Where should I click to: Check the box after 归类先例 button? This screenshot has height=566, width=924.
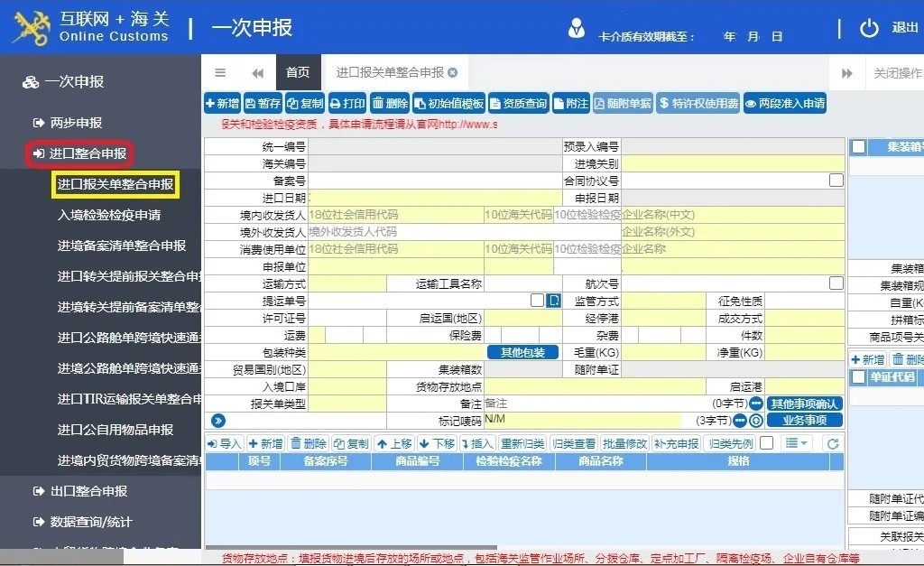coord(766,443)
